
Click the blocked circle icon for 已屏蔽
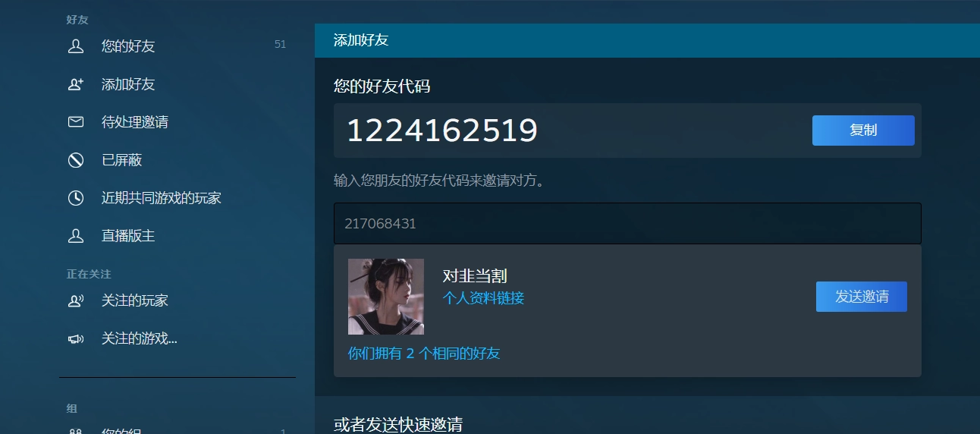point(76,160)
